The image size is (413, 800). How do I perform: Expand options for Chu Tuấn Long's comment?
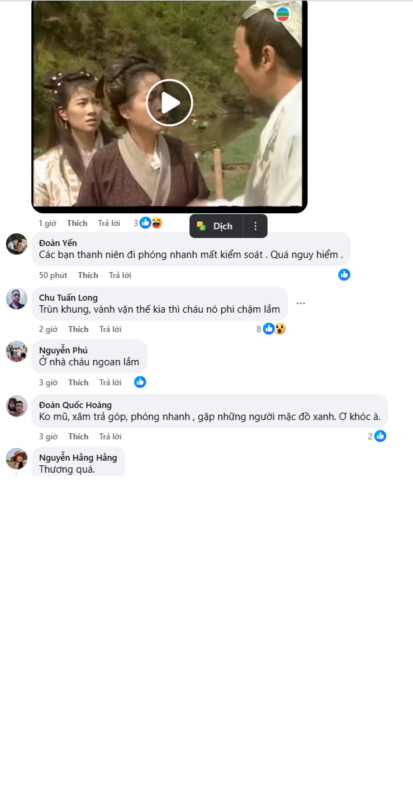pos(301,304)
